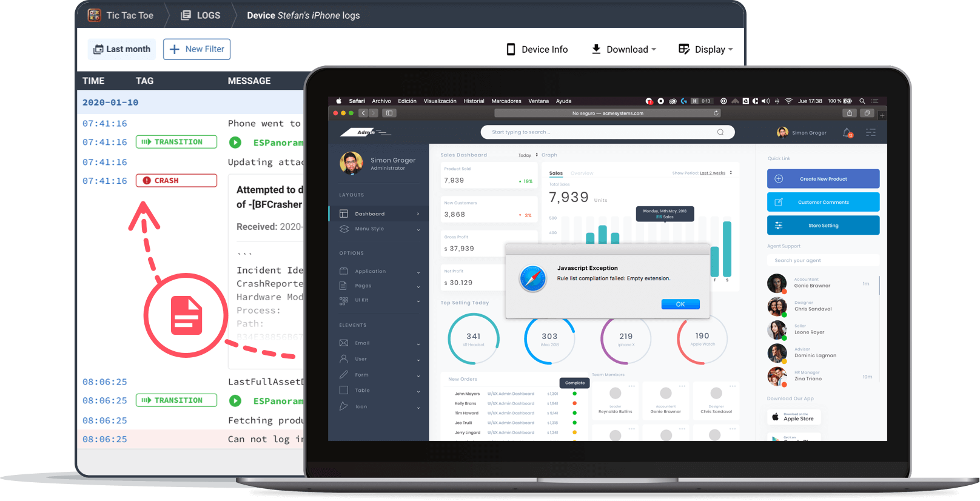Click the Wi-Fi icon in menu bar
The height and width of the screenshot is (501, 980).
point(788,101)
